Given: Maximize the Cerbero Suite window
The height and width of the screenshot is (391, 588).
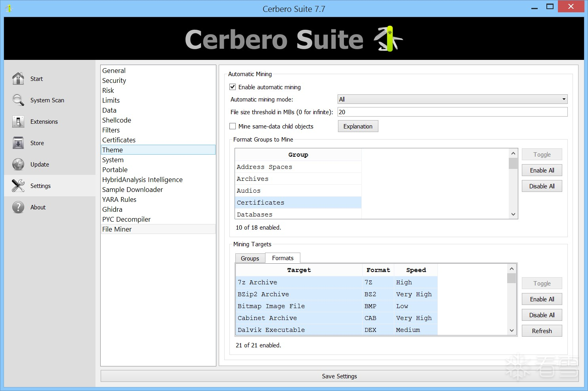Looking at the screenshot, I should (x=550, y=6).
